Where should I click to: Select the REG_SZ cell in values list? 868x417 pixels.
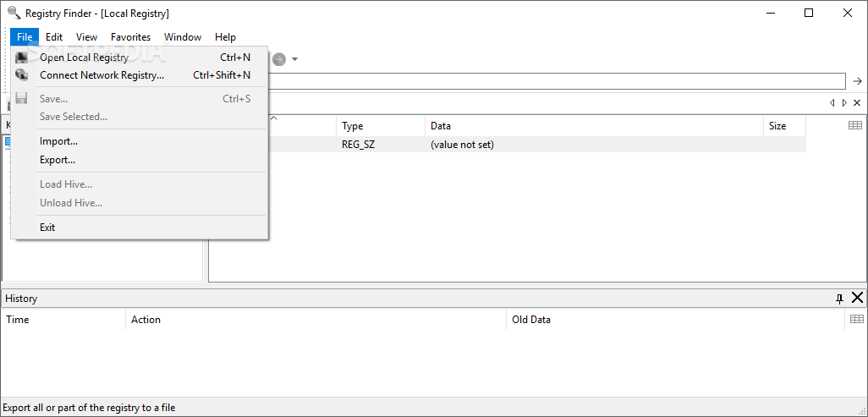click(x=358, y=145)
